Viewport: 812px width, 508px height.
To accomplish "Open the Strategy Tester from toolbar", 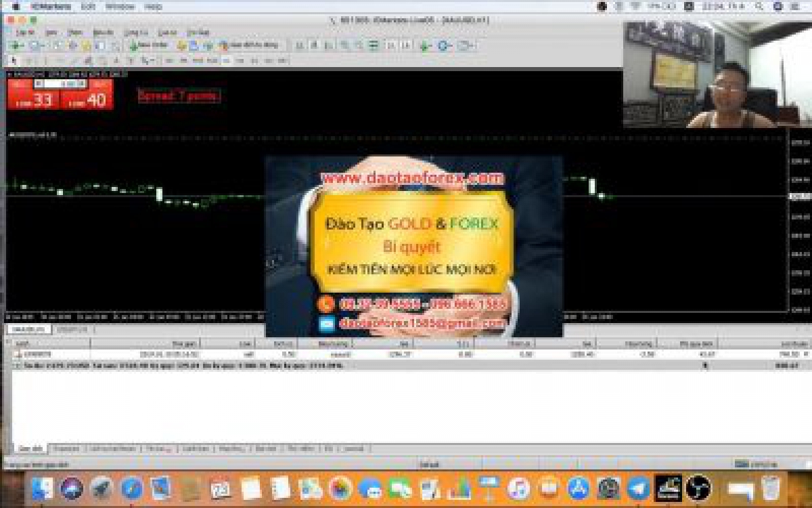I will coord(115,45).
